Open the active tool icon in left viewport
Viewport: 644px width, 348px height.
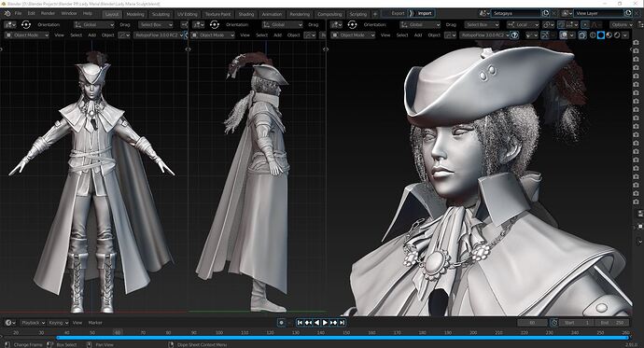click(x=9, y=24)
